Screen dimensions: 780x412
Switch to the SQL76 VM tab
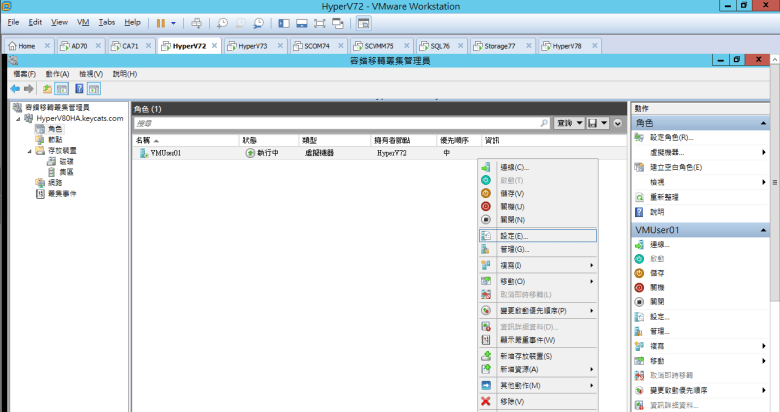click(432, 46)
